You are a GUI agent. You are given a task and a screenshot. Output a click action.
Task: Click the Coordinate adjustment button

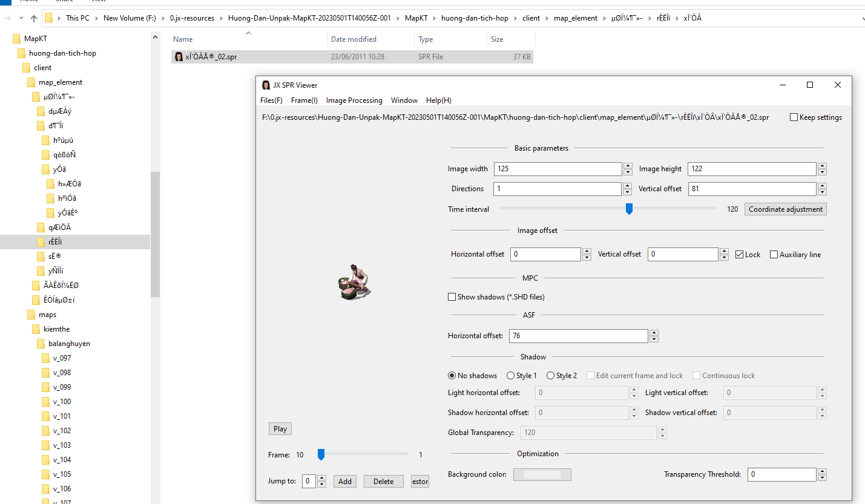(x=785, y=209)
